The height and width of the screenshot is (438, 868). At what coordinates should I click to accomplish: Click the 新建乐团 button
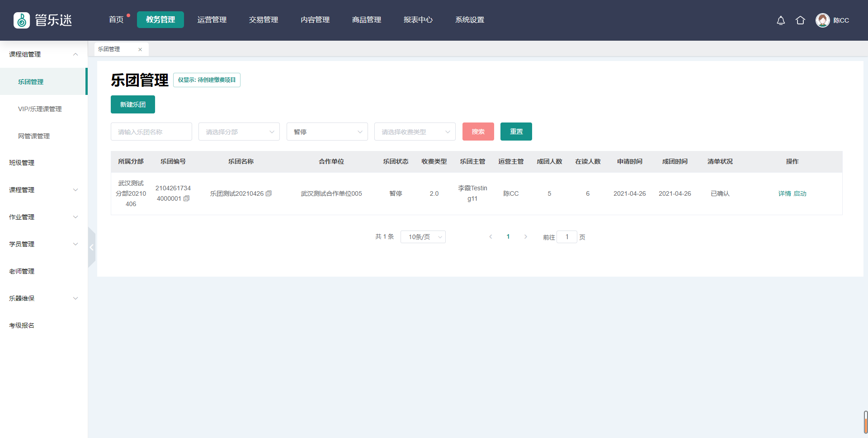132,104
